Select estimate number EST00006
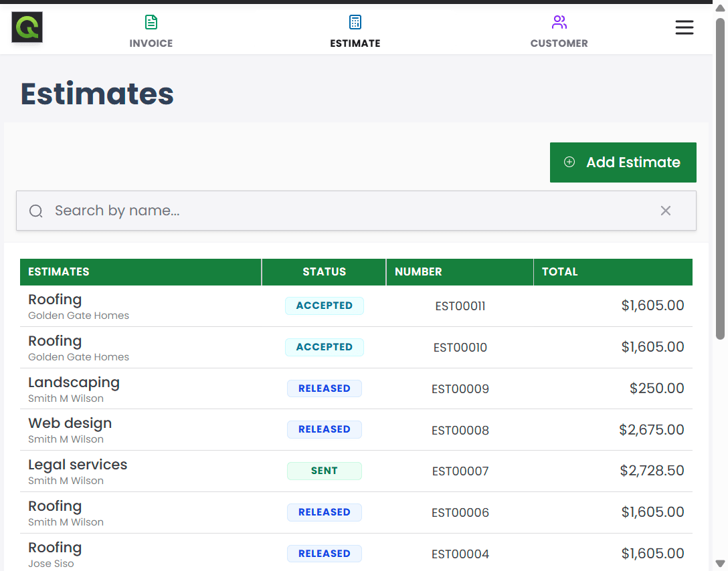Image resolution: width=728 pixels, height=571 pixels. click(460, 513)
